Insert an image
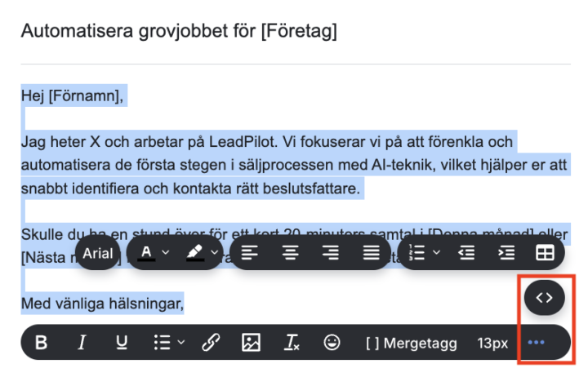 click(x=251, y=344)
